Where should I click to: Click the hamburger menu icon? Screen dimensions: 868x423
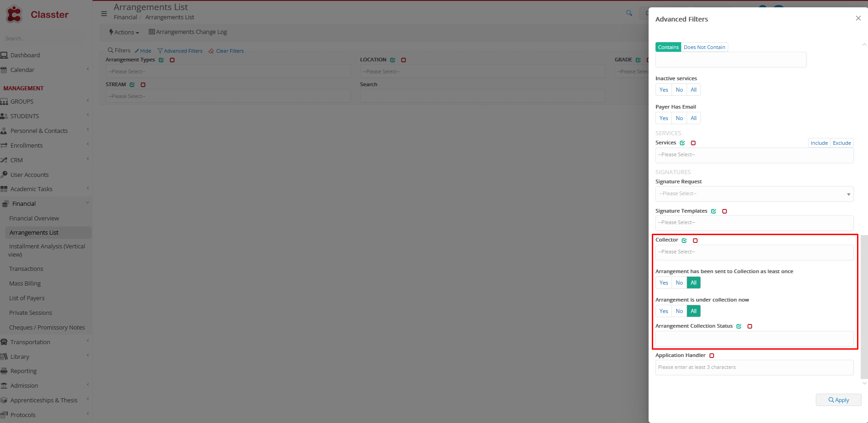104,14
